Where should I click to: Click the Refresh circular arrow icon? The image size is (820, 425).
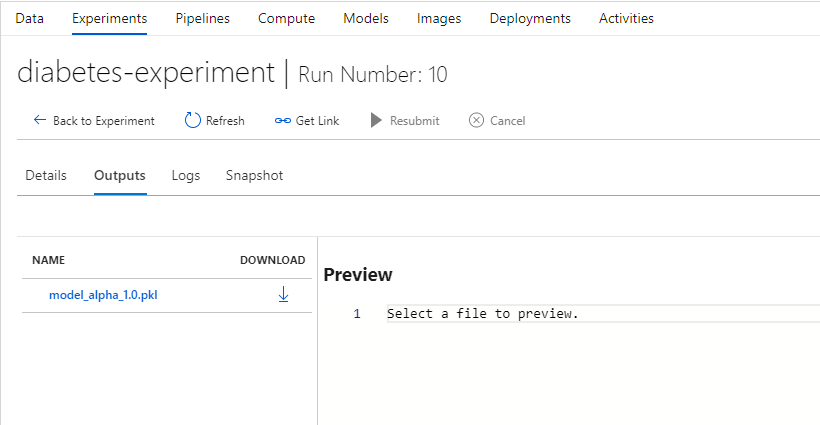pos(193,120)
